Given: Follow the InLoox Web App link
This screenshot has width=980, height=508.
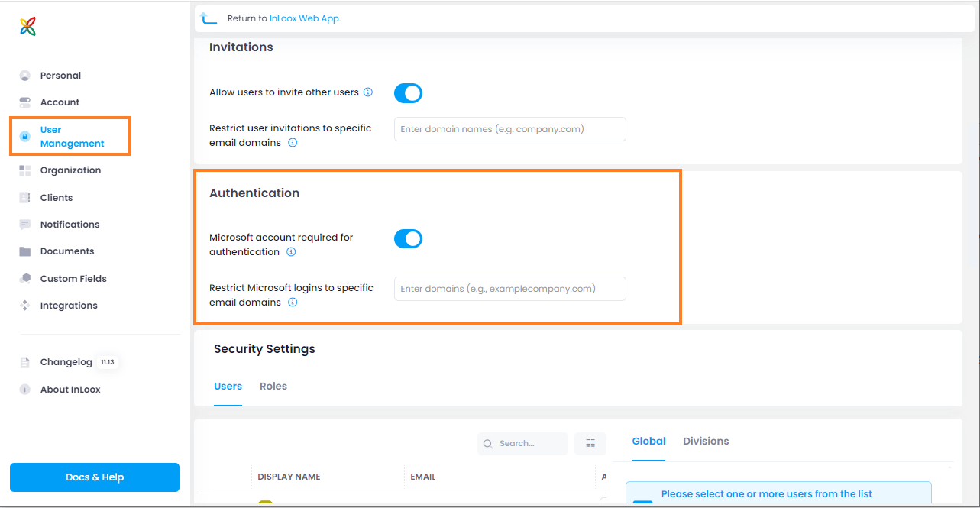Looking at the screenshot, I should point(305,18).
